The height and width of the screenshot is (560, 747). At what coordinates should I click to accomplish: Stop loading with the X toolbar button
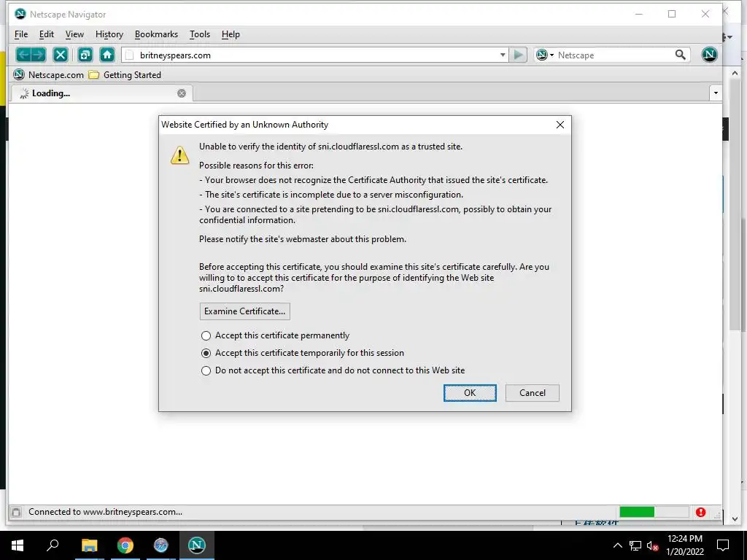coord(61,55)
